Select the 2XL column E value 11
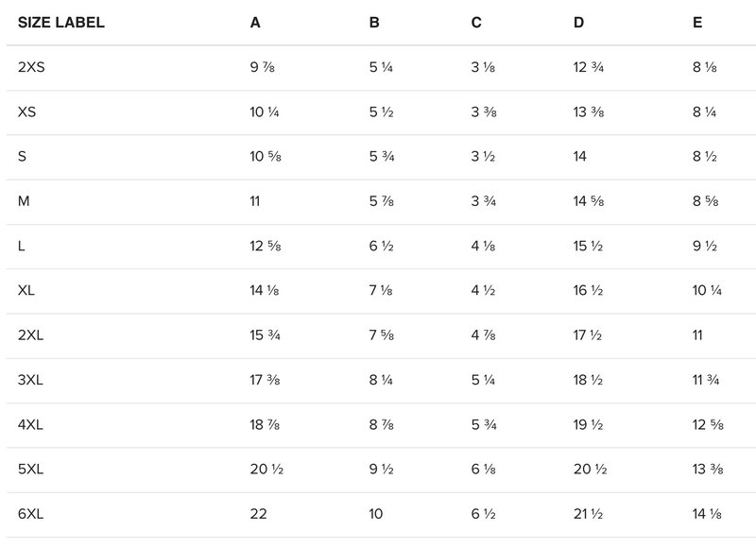Viewport: 756px width, 548px height. (x=699, y=335)
